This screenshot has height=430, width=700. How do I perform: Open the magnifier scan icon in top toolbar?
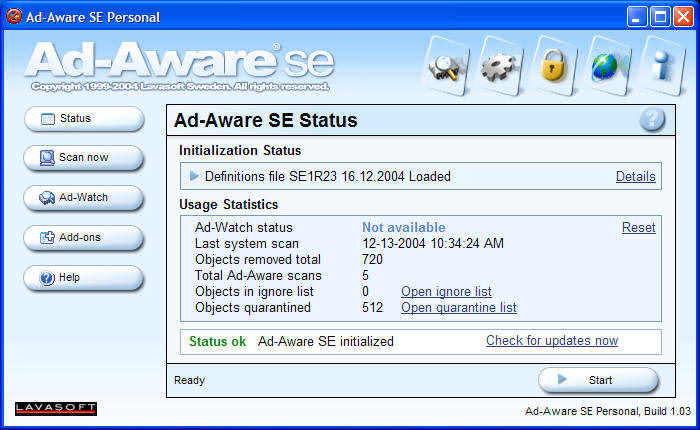pyautogui.click(x=443, y=67)
